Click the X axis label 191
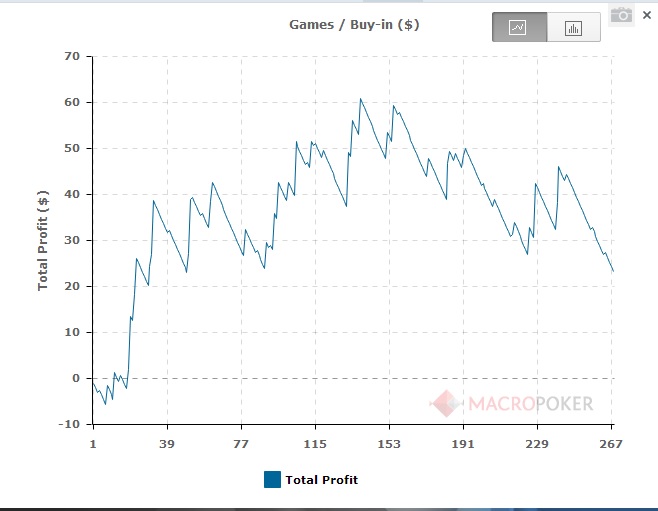This screenshot has width=658, height=511. click(463, 444)
